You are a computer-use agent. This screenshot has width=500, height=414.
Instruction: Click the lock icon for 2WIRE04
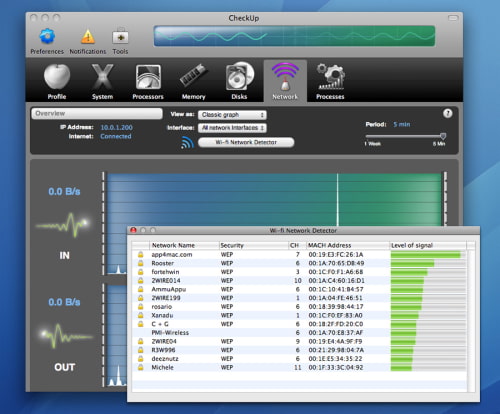coord(141,341)
